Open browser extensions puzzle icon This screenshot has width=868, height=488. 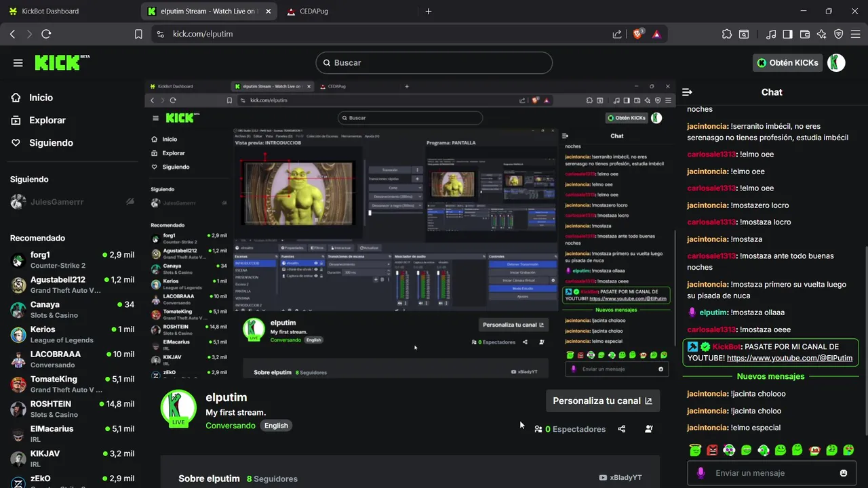tap(727, 34)
